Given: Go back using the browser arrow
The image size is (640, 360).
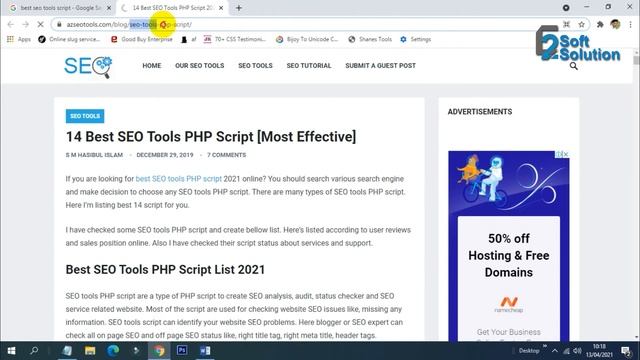Looking at the screenshot, I should [11, 24].
